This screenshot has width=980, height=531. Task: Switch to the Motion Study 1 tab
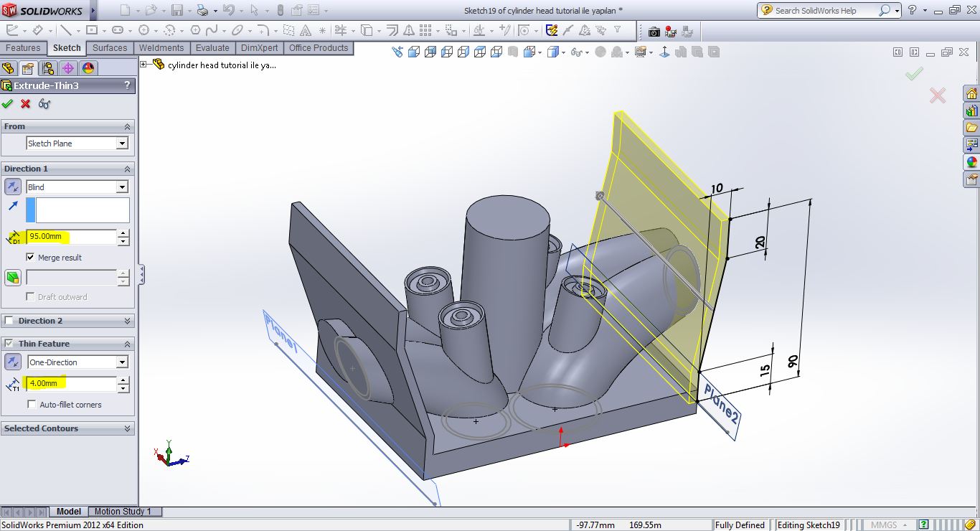[x=123, y=512]
